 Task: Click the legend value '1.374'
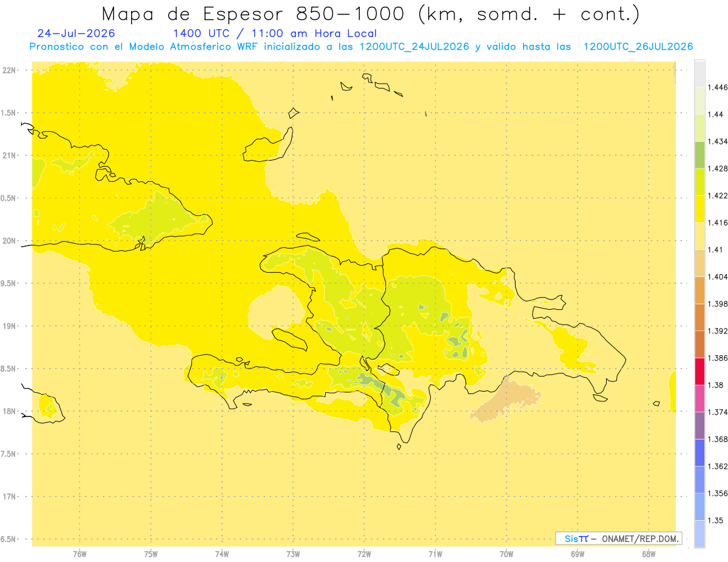point(718,412)
